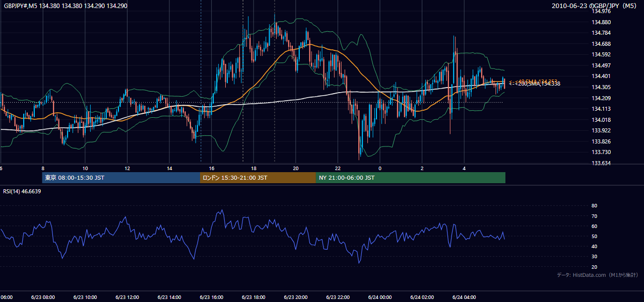
Task: Click hour tick 14 under the price chart
Action: 169,168
